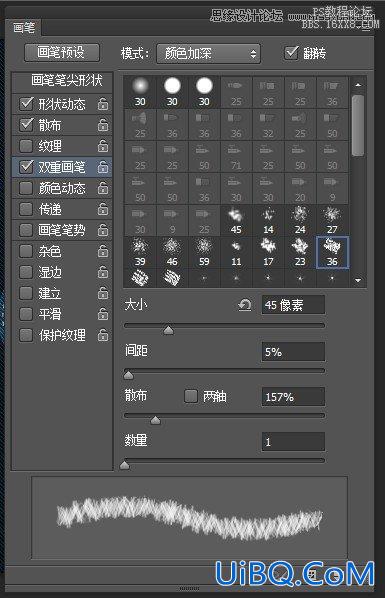385x598 pixels.
Task: Uncheck the 散布 option checkbox in list
Action: point(26,125)
